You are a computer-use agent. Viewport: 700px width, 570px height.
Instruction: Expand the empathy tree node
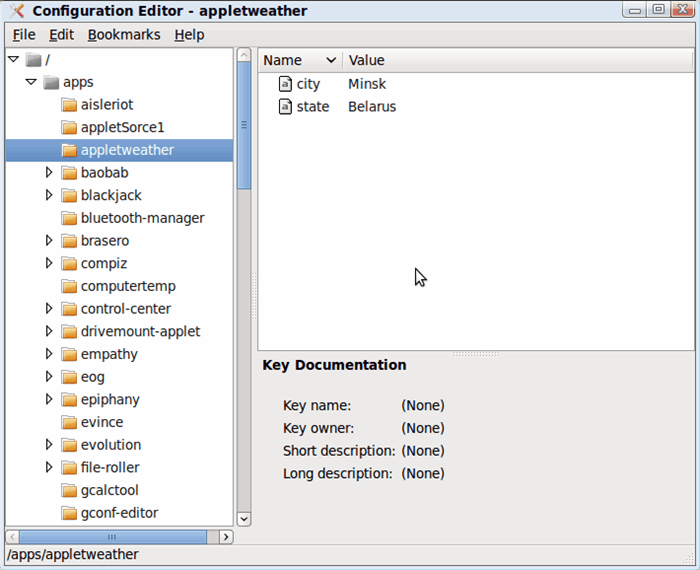pos(49,354)
